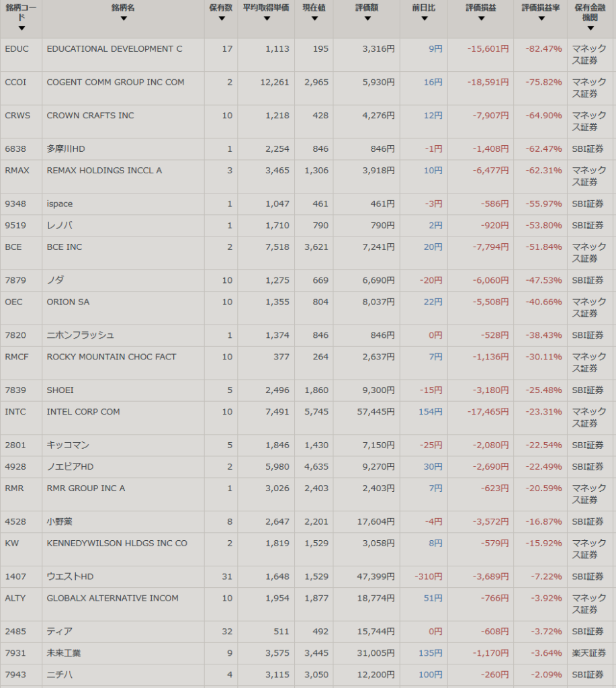Sort by 評価損益 using its arrow
This screenshot has height=688, width=616.
(481, 19)
